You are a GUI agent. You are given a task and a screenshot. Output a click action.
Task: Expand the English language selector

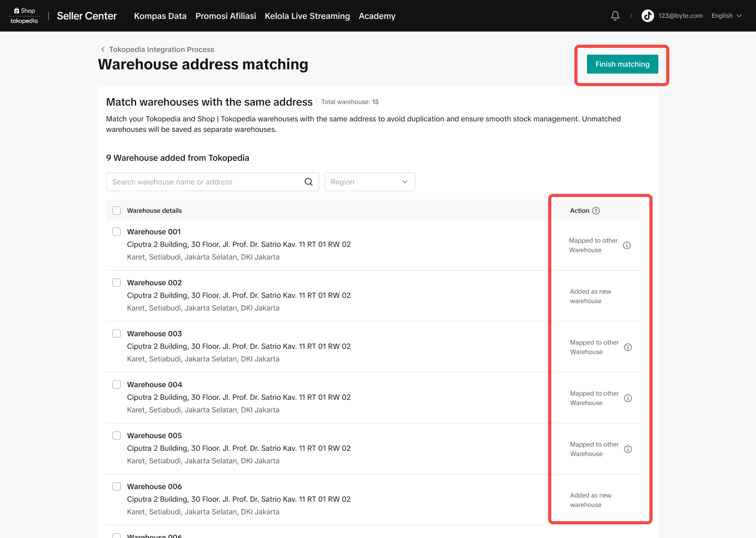pos(726,16)
